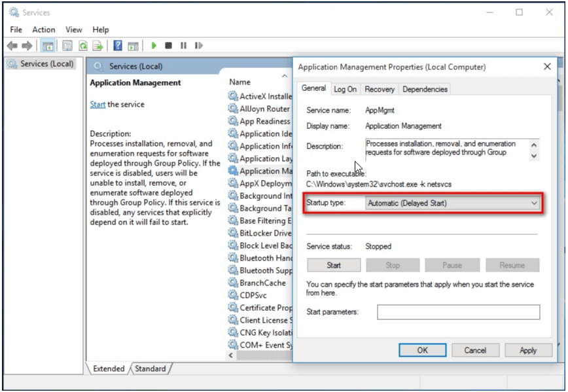Click the OK button
The width and height of the screenshot is (568, 392).
click(x=422, y=350)
